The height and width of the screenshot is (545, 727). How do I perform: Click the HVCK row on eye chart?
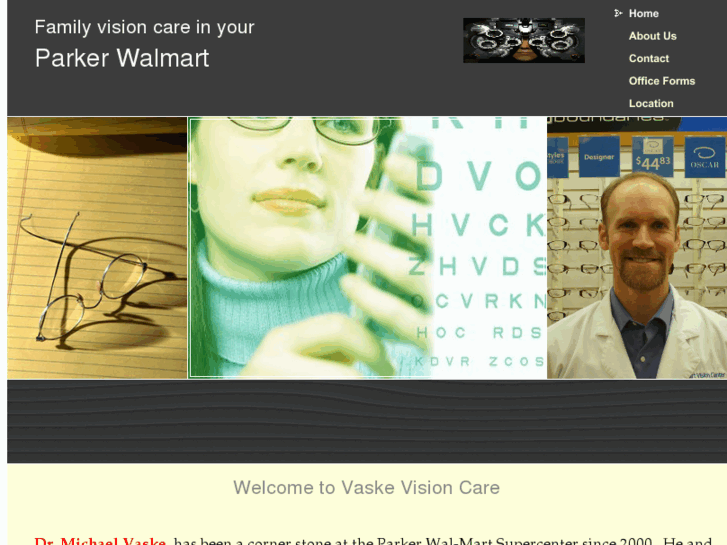point(478,226)
